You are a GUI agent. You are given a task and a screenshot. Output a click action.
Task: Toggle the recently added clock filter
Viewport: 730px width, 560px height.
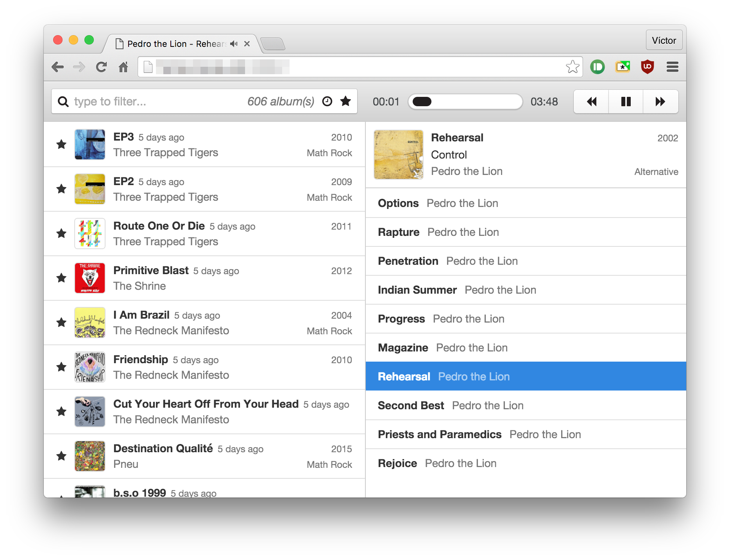click(327, 102)
